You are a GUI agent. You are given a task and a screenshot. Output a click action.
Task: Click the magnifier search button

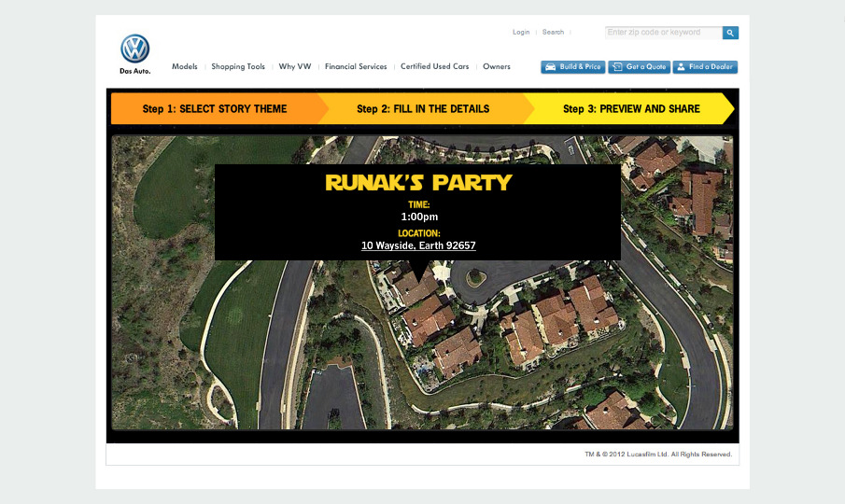pos(730,33)
